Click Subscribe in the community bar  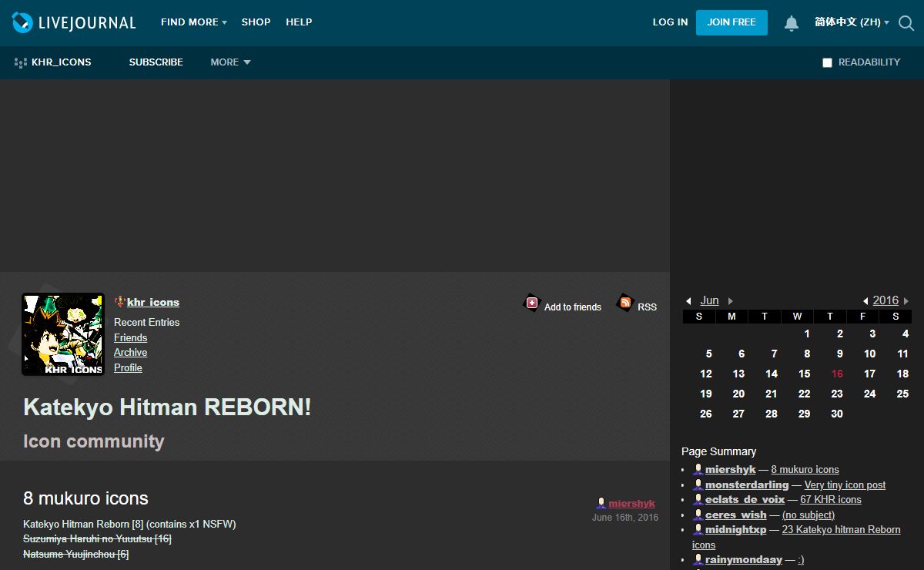pos(156,62)
